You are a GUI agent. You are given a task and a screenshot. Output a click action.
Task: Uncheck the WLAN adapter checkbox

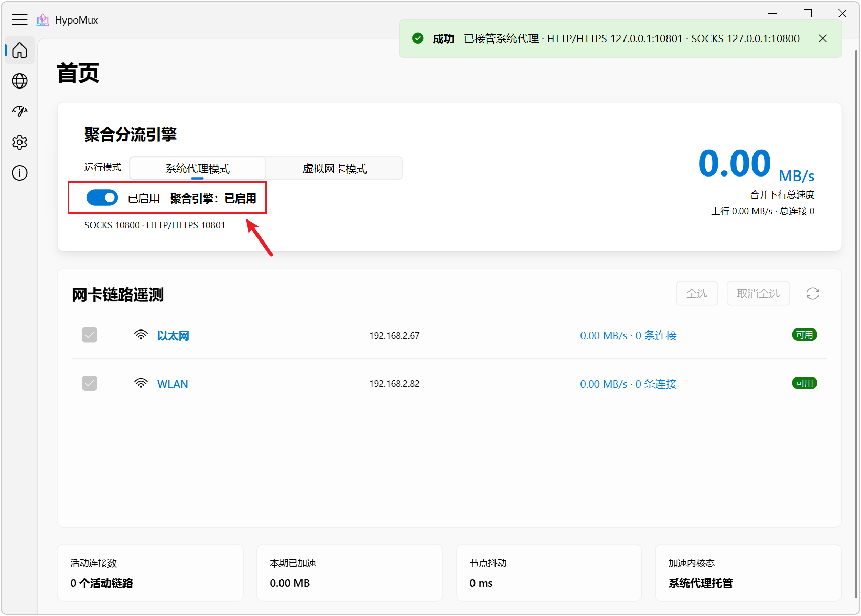[x=90, y=383]
